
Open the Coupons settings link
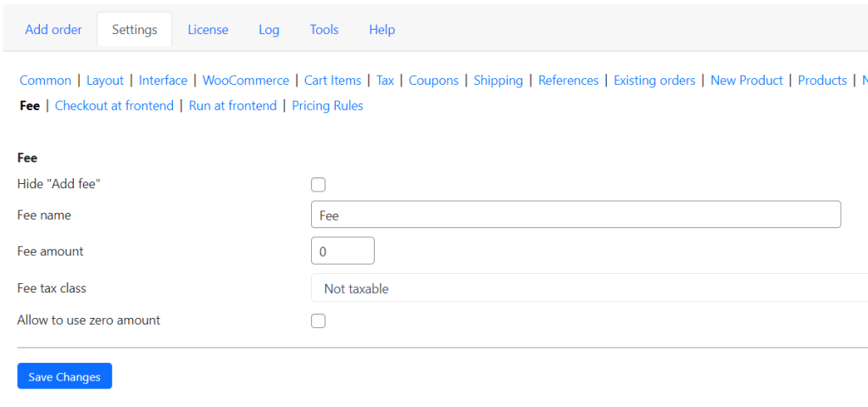[x=433, y=81]
